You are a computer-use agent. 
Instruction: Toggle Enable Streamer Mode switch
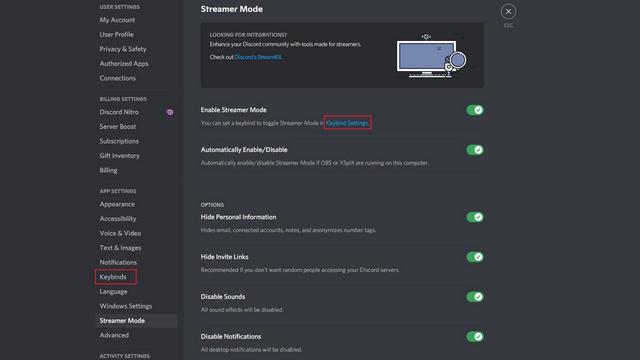coord(475,110)
